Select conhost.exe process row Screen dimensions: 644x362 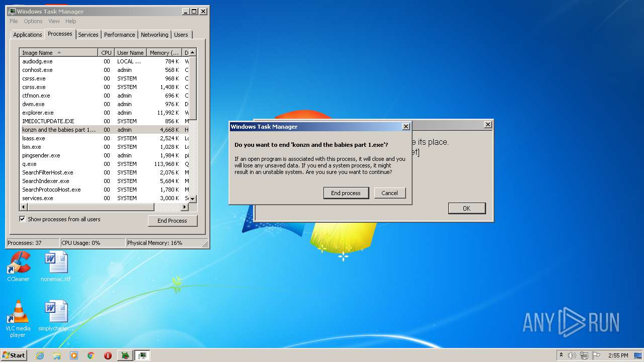104,70
